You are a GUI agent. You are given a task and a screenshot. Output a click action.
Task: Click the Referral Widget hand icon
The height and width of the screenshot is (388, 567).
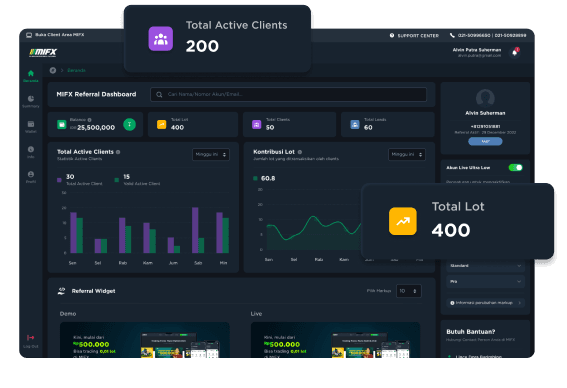(62, 291)
